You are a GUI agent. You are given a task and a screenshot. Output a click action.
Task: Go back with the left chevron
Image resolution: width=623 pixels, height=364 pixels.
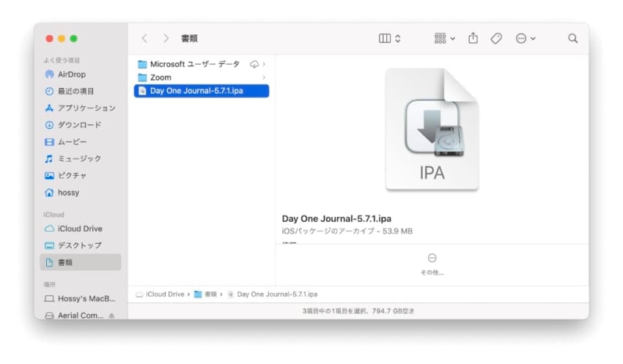point(144,38)
